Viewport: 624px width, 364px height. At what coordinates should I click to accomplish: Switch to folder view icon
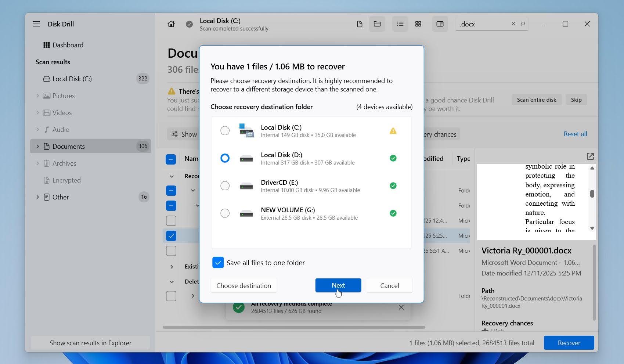[x=377, y=24]
